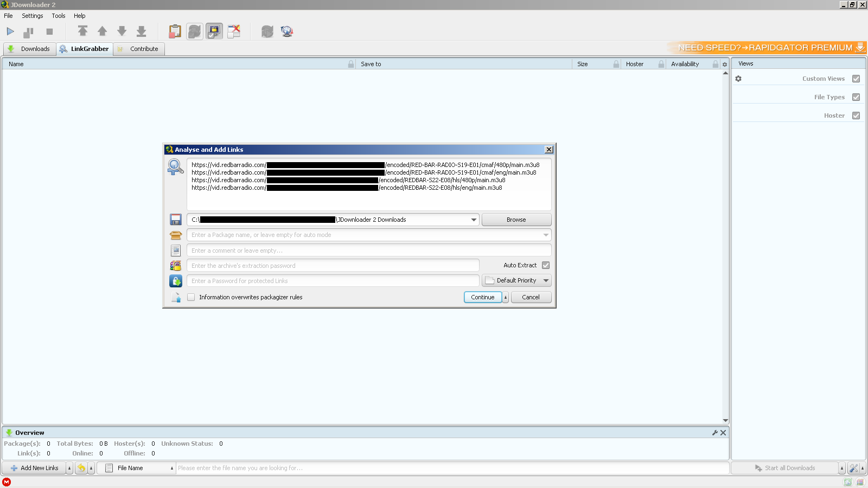Screen dimensions: 868x488
Task: Start downloads with the play icon
Action: [10, 31]
